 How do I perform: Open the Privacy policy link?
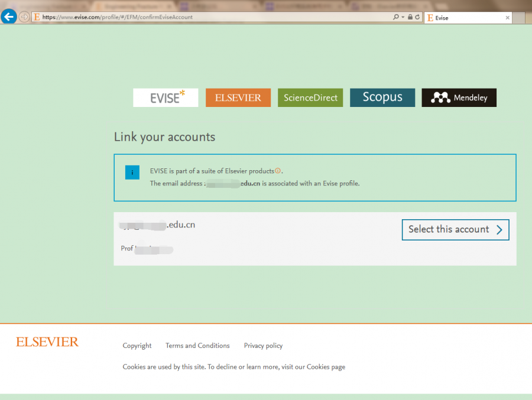[263, 346]
